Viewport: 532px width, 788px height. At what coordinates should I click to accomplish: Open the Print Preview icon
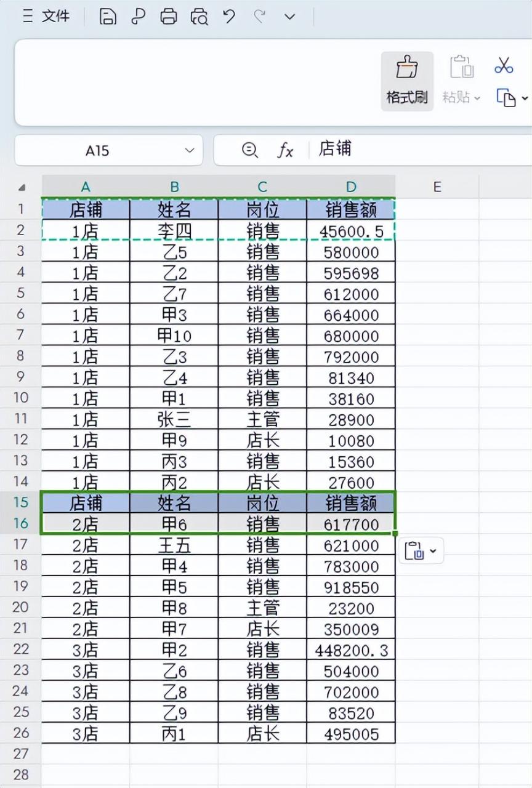(199, 17)
